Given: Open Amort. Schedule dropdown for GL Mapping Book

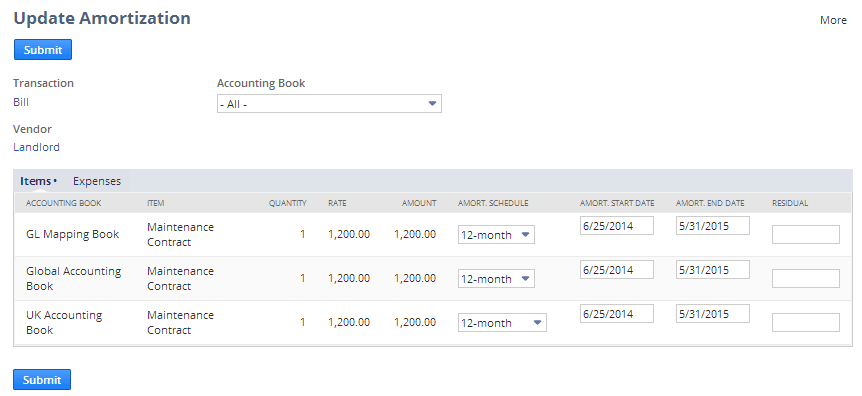Looking at the screenshot, I should [x=496, y=235].
